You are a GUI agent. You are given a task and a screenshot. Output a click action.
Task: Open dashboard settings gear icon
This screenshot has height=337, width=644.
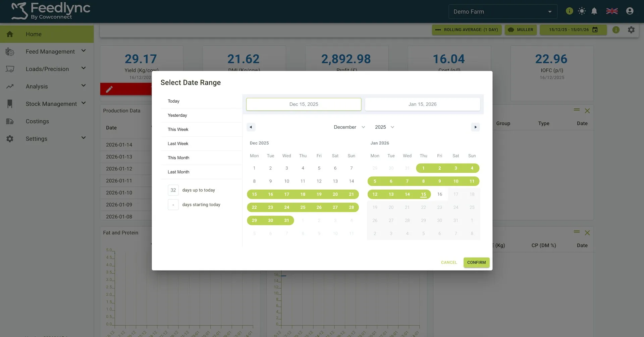point(631,30)
